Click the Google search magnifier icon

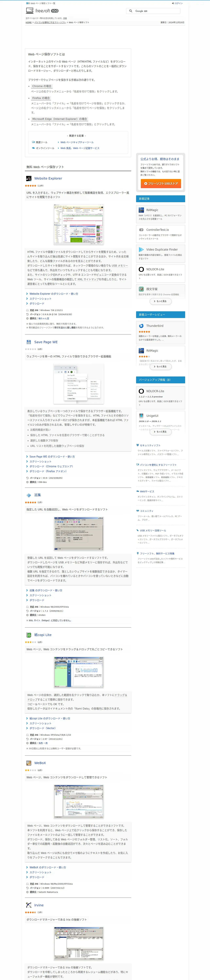pos(130,11)
